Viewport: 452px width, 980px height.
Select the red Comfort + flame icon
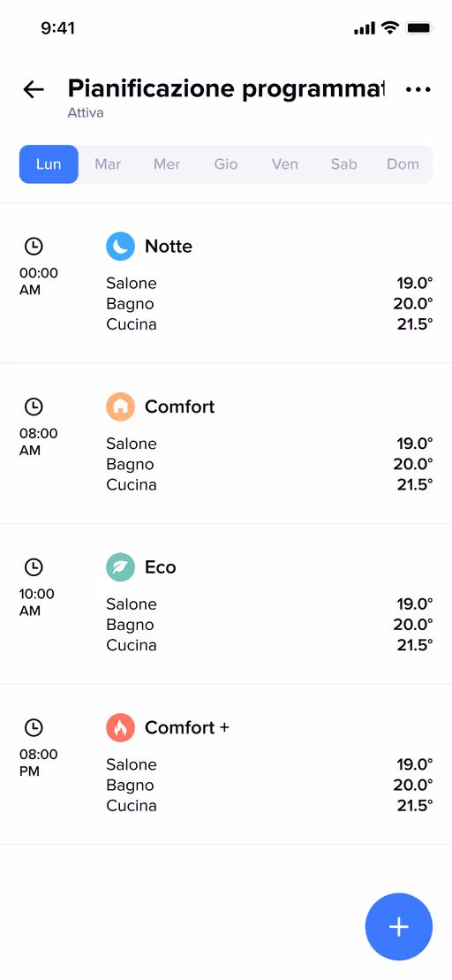click(120, 727)
